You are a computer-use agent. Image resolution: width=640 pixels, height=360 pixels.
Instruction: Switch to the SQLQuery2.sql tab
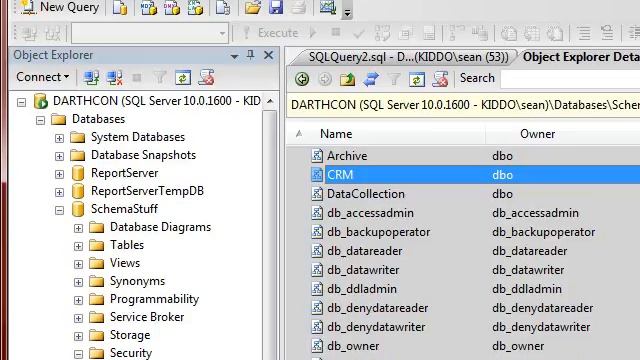(x=408, y=57)
